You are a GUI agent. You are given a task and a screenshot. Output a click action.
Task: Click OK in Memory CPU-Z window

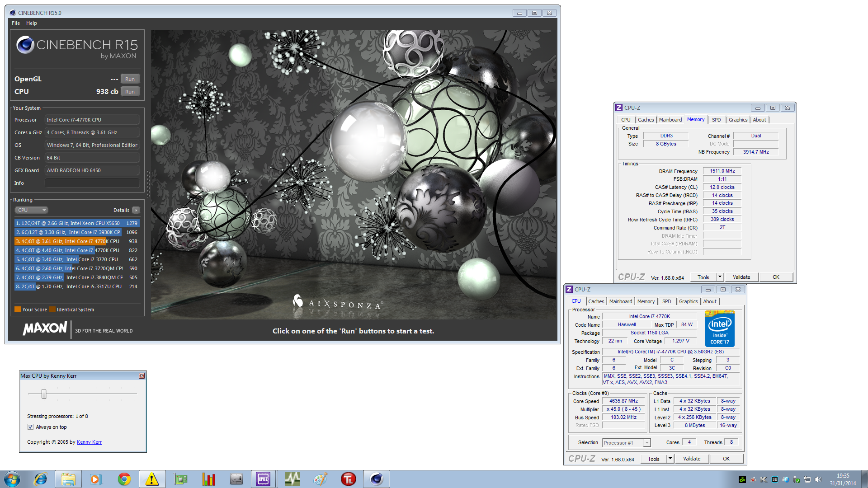(x=776, y=277)
